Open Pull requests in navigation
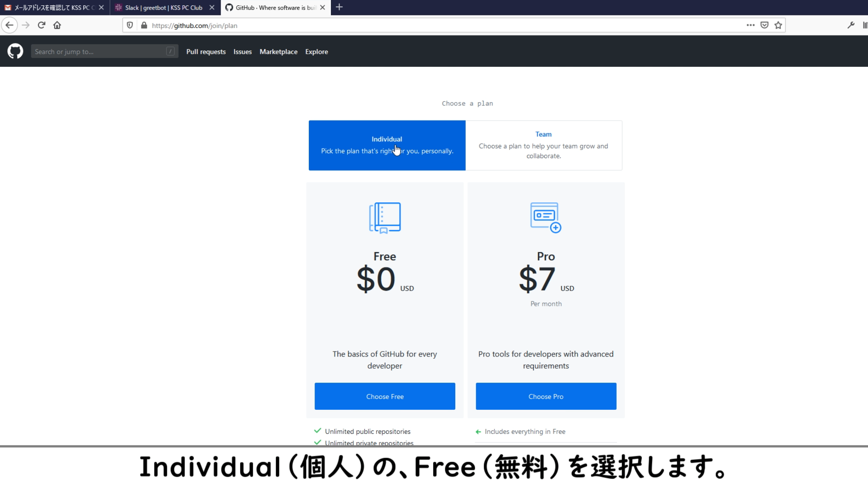 tap(206, 52)
